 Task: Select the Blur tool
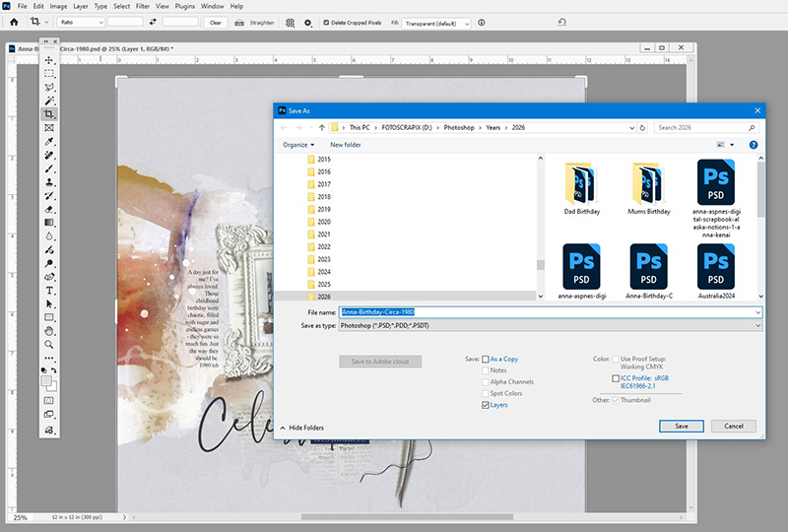click(48, 235)
